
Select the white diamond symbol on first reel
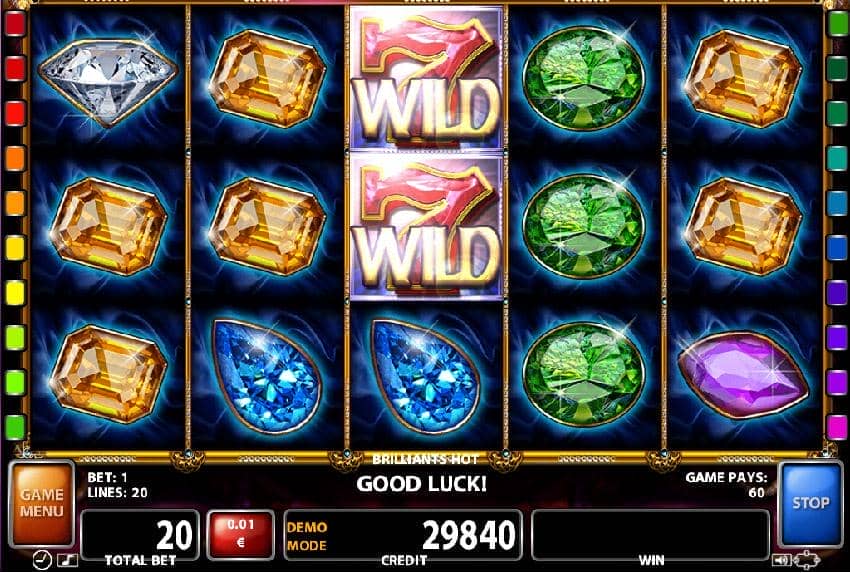(x=108, y=82)
